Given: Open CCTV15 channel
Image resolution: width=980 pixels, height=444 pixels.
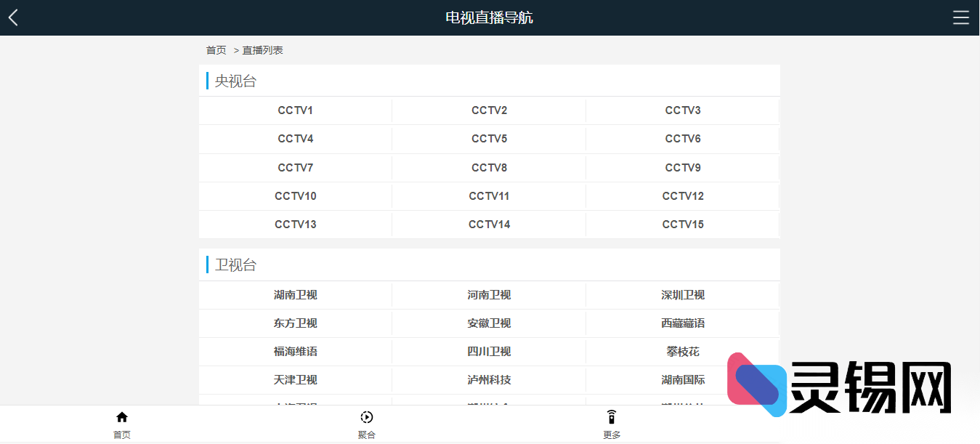Looking at the screenshot, I should 683,224.
